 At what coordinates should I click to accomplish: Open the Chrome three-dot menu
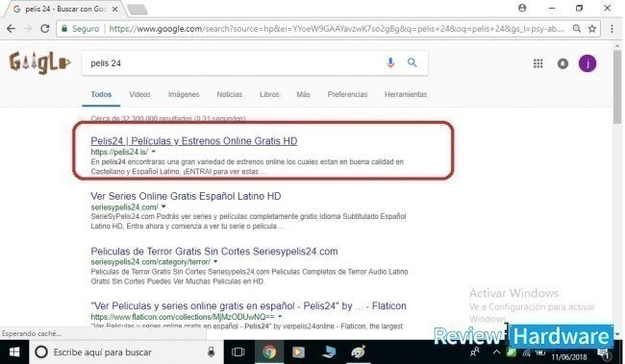click(x=612, y=29)
